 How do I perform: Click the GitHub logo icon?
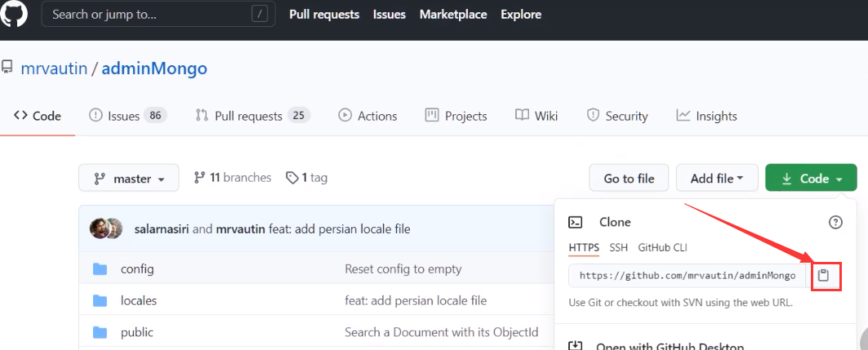click(14, 14)
